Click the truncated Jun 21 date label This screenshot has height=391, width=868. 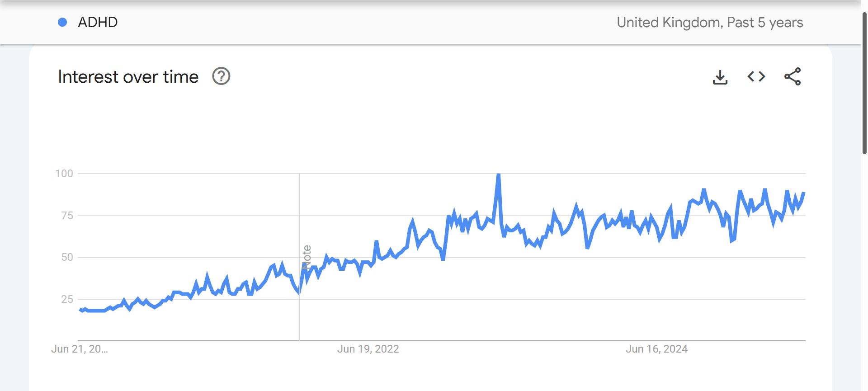pos(80,349)
